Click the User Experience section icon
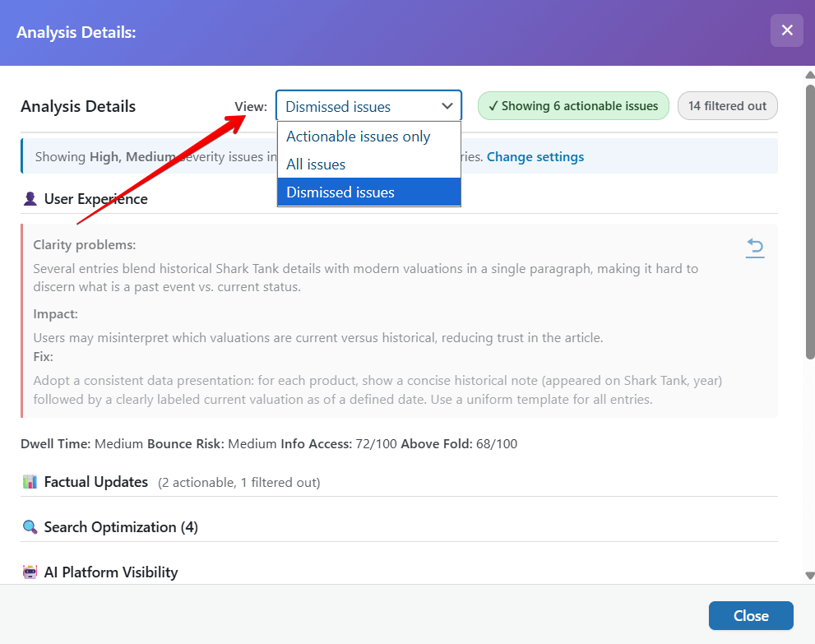Image resolution: width=815 pixels, height=644 pixels. point(30,198)
